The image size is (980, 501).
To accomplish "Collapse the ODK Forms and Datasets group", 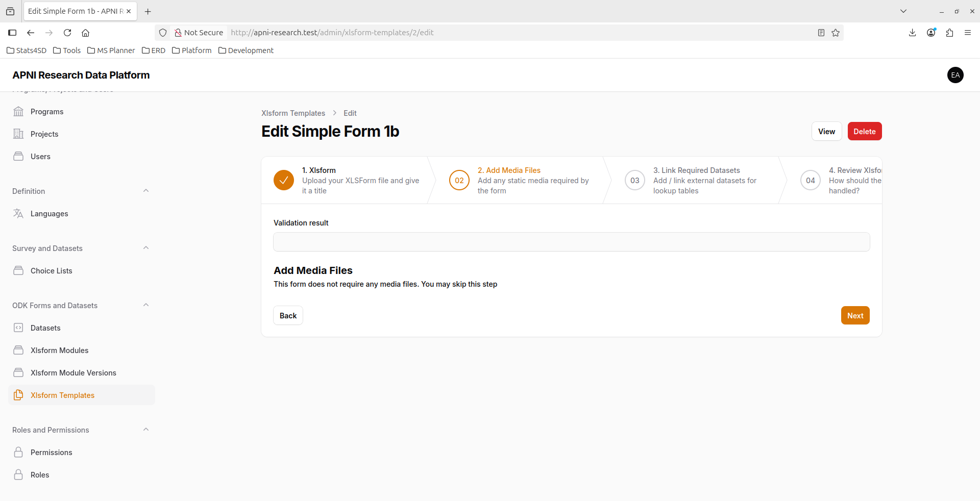I will 146,305.
